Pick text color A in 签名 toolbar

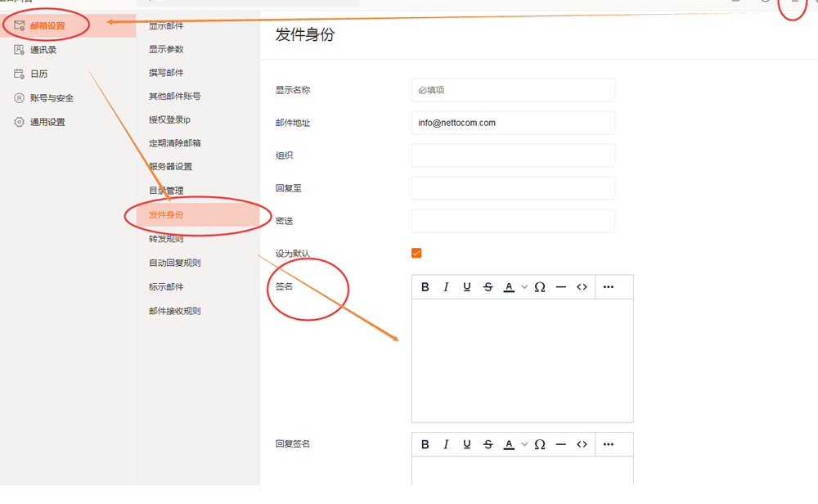coord(509,287)
